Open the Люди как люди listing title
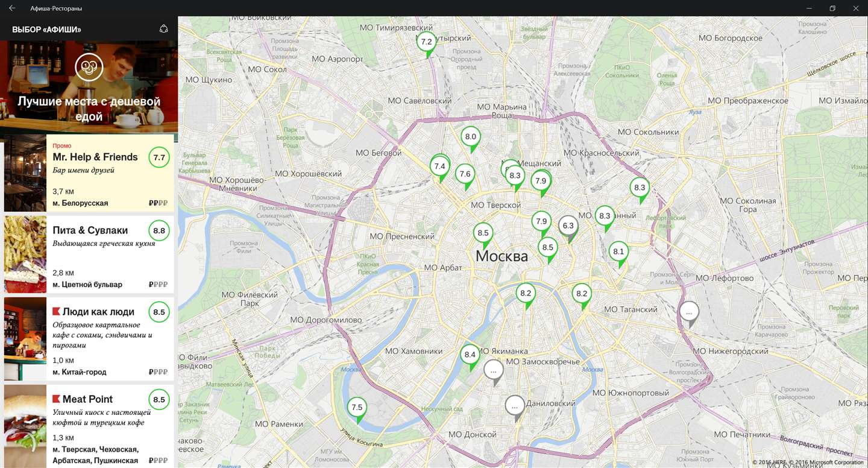The height and width of the screenshot is (468, 868). pos(98,312)
